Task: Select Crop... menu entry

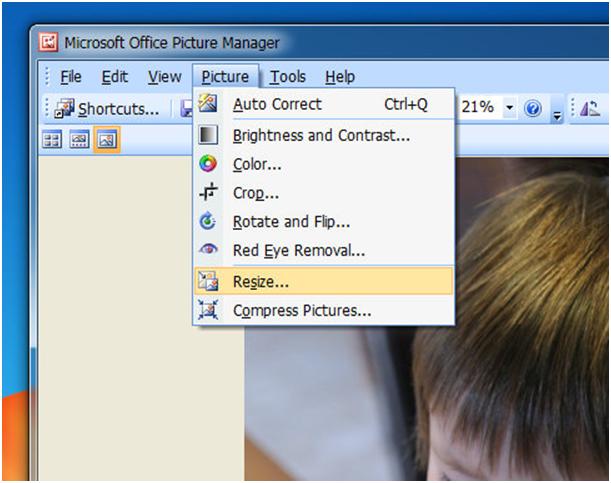Action: coord(324,193)
